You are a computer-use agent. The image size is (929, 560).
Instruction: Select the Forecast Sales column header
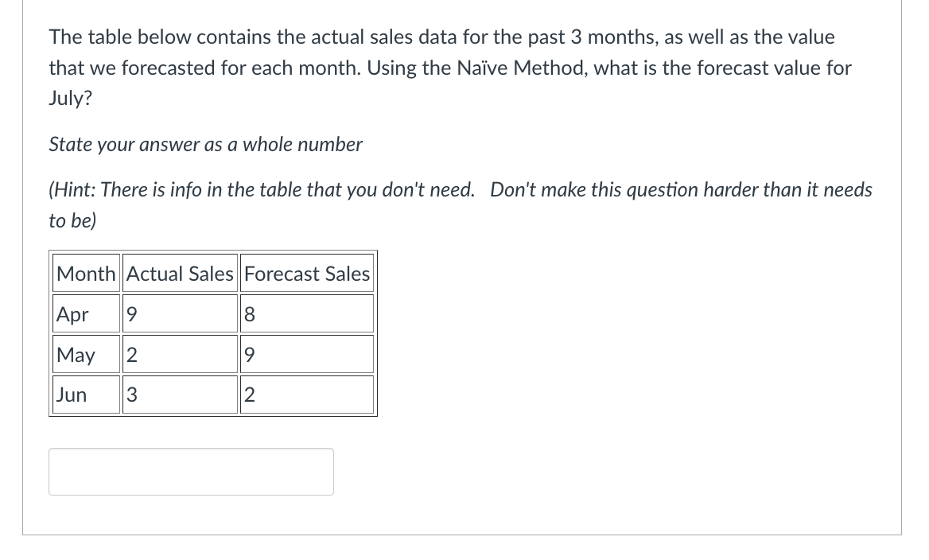point(306,273)
